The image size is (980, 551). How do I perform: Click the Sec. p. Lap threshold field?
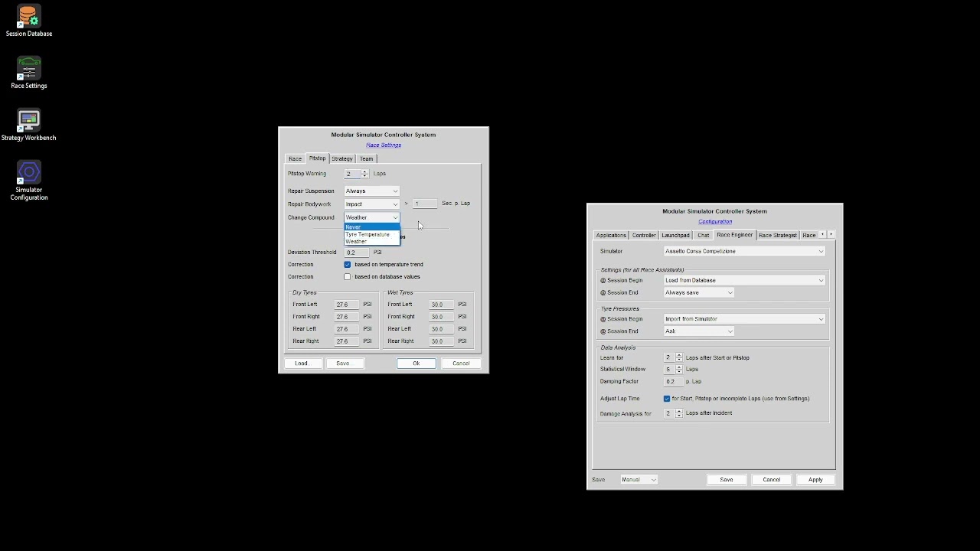tap(425, 204)
